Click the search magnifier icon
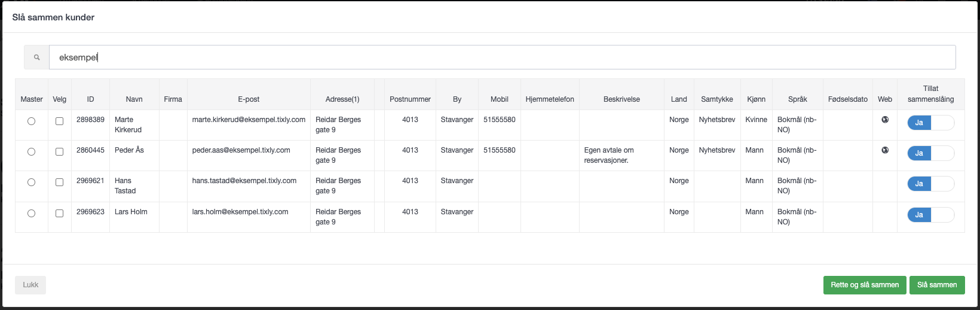This screenshot has height=310, width=980. point(37,57)
